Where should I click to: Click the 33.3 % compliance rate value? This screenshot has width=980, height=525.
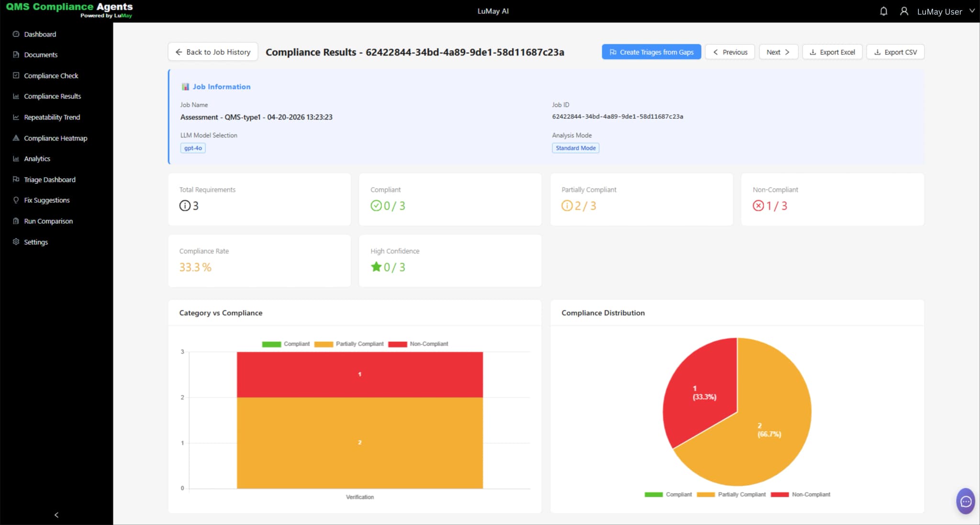tap(195, 267)
